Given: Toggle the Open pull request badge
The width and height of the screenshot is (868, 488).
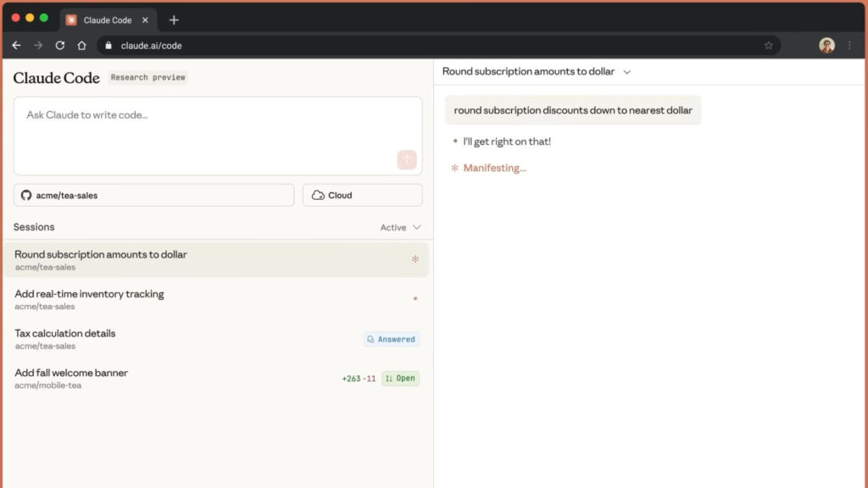Looking at the screenshot, I should (400, 378).
